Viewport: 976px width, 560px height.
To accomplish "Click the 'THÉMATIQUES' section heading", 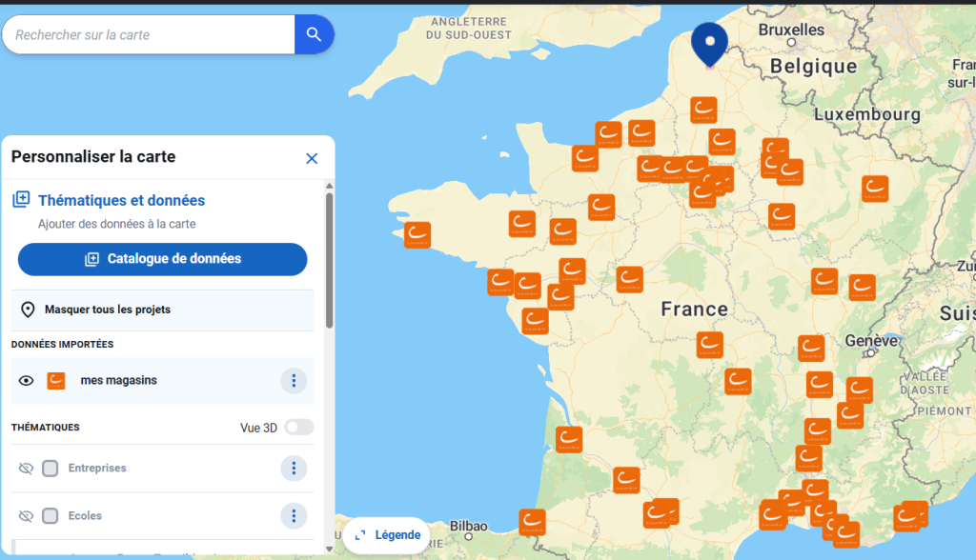I will [x=46, y=428].
